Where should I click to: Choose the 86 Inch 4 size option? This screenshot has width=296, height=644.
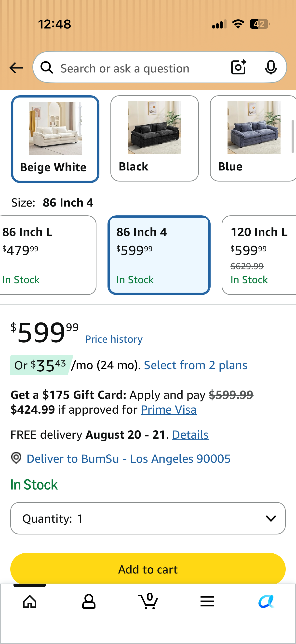pyautogui.click(x=159, y=255)
